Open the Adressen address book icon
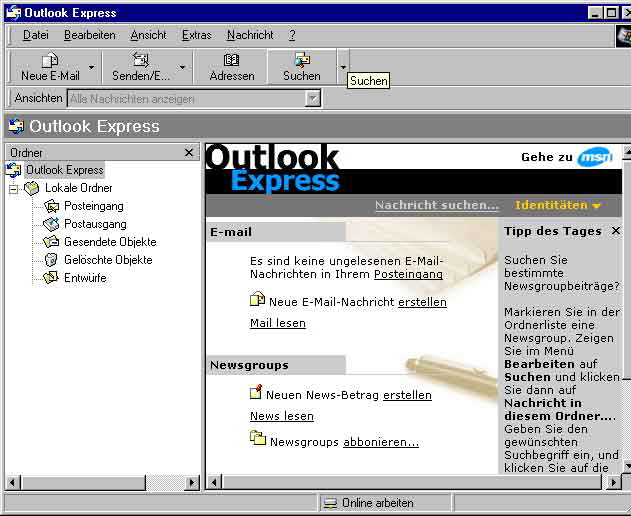The width and height of the screenshot is (631, 516). pos(232,61)
